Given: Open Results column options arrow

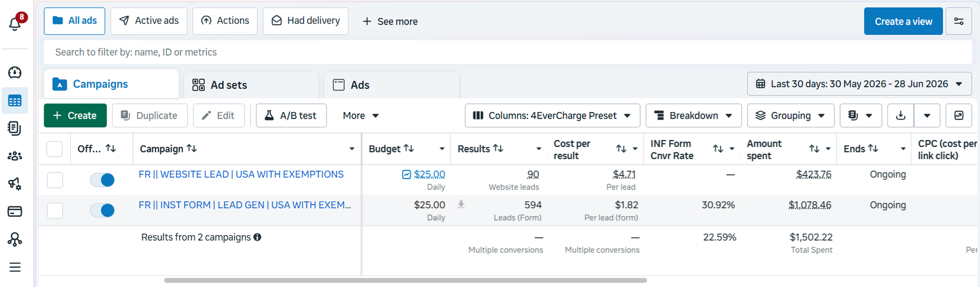Looking at the screenshot, I should [x=538, y=149].
